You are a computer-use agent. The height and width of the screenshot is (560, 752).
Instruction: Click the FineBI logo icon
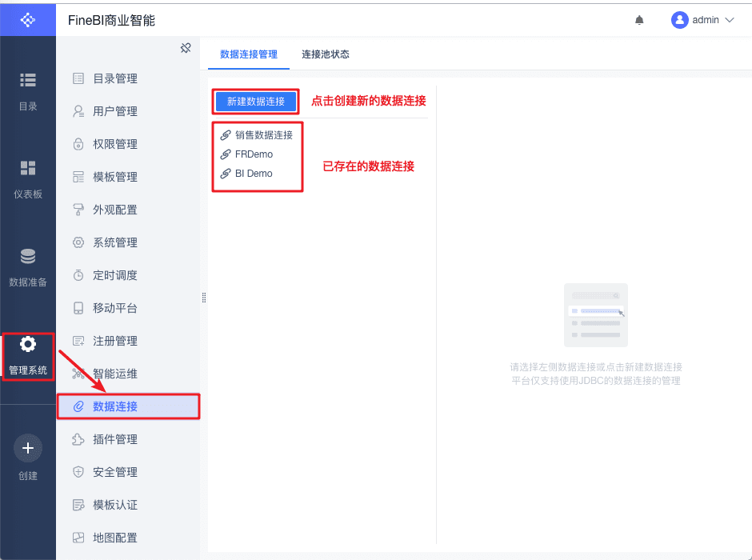click(x=28, y=20)
